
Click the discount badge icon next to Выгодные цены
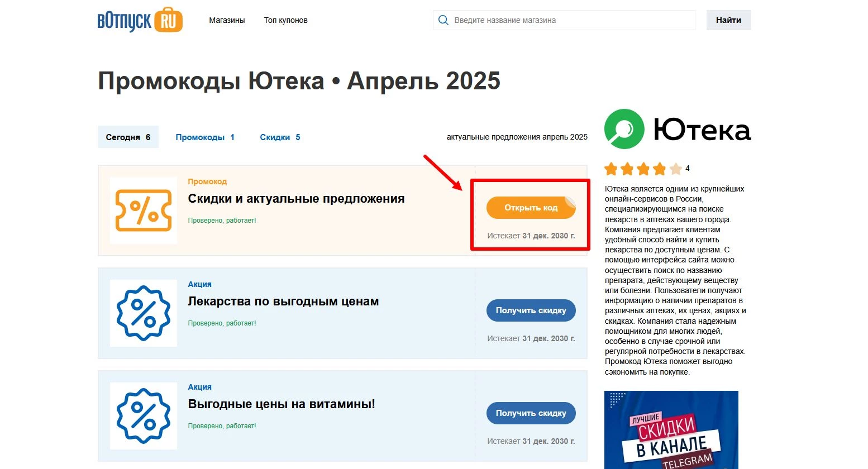pos(143,416)
